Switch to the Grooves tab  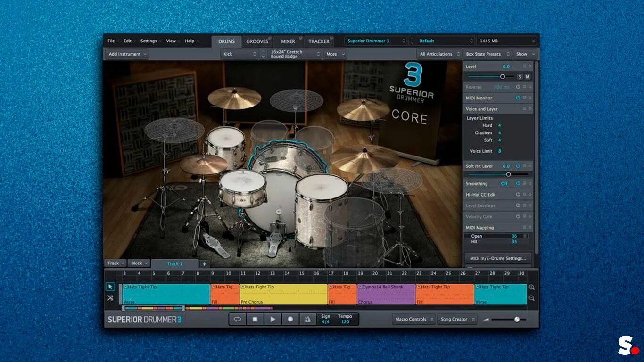257,41
